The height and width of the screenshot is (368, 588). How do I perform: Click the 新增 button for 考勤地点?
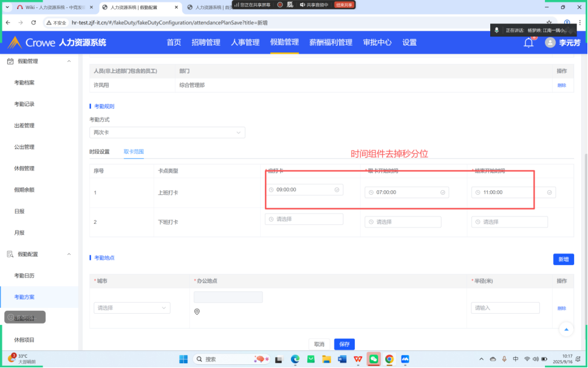click(563, 259)
